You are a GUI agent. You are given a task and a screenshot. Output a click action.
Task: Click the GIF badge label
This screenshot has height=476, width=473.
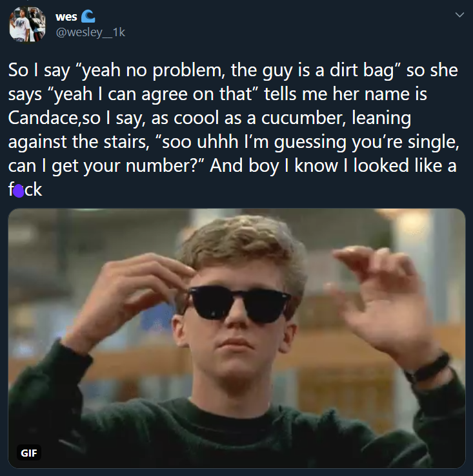(x=29, y=453)
